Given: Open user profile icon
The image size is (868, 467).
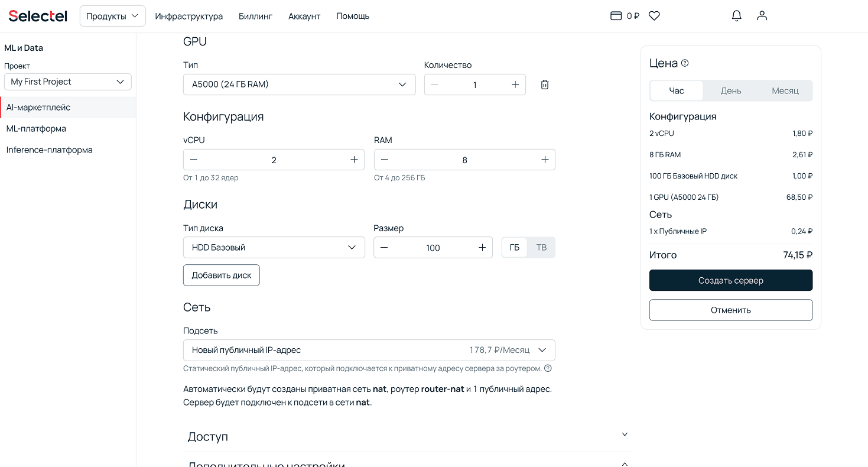Looking at the screenshot, I should click(x=762, y=16).
